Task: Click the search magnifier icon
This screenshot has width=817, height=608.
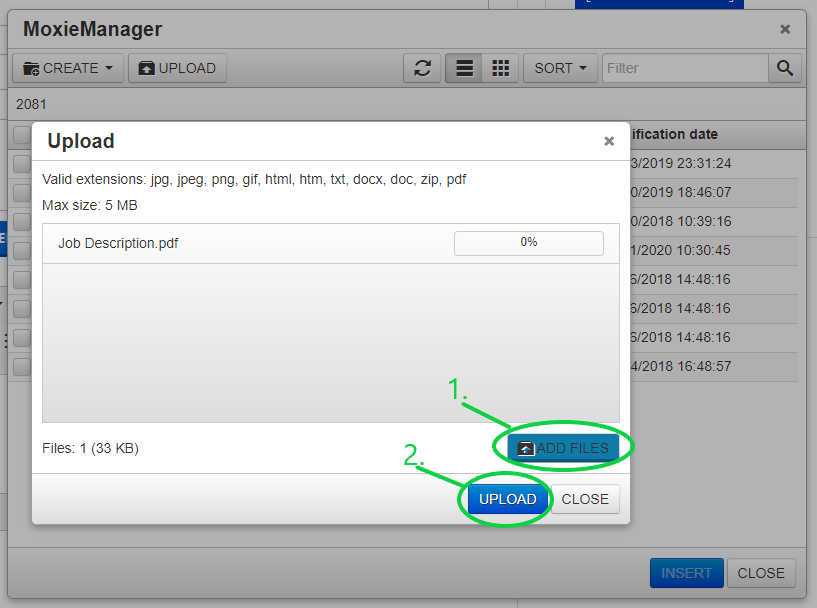Action: (785, 68)
